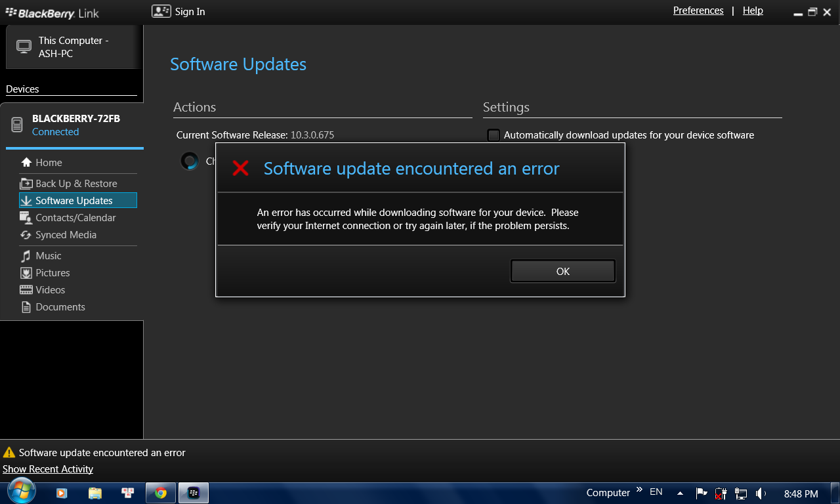
Task: Click the Home house icon
Action: [26, 163]
